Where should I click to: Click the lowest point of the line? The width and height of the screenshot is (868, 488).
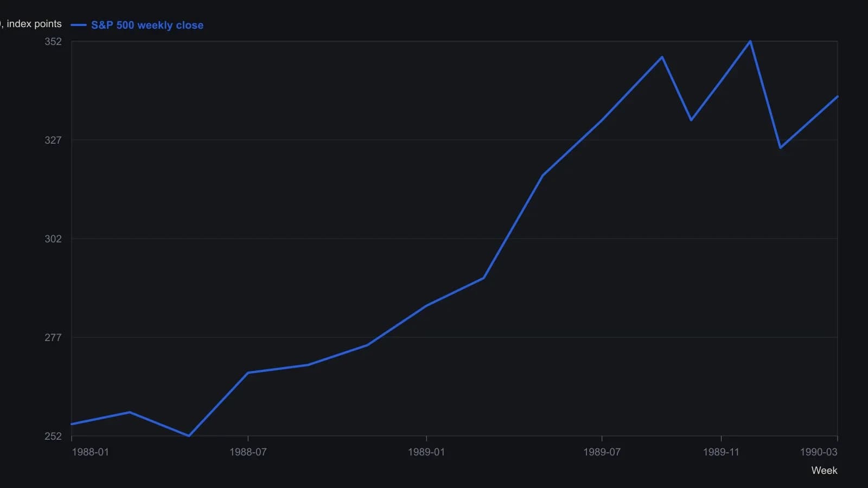(x=189, y=435)
